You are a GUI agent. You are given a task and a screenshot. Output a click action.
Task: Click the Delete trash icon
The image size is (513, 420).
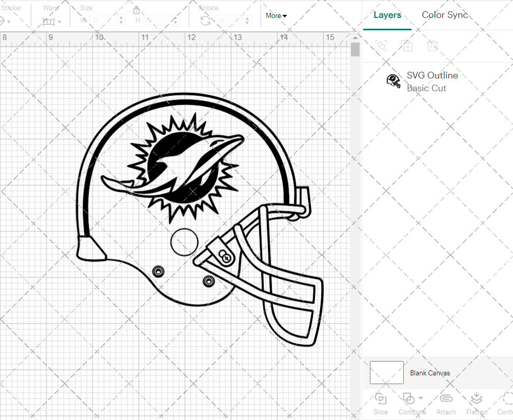(432, 46)
